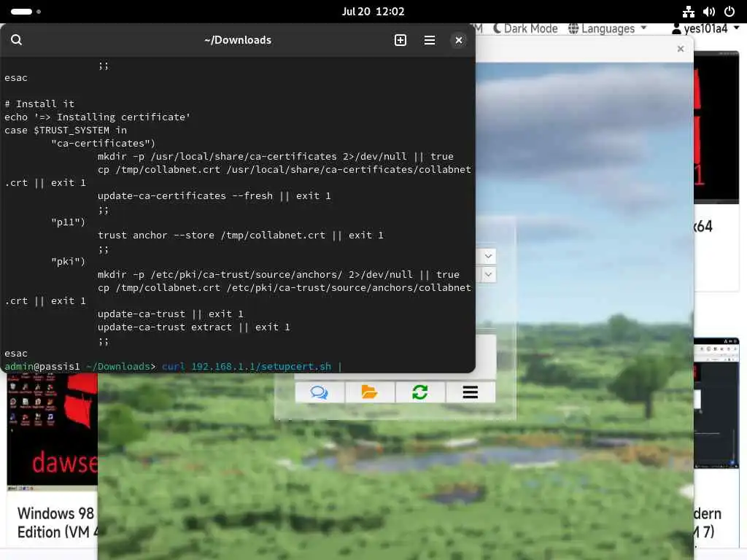Open the terminal search magnifier icon
Image resolution: width=747 pixels, height=560 pixels.
pyautogui.click(x=16, y=40)
